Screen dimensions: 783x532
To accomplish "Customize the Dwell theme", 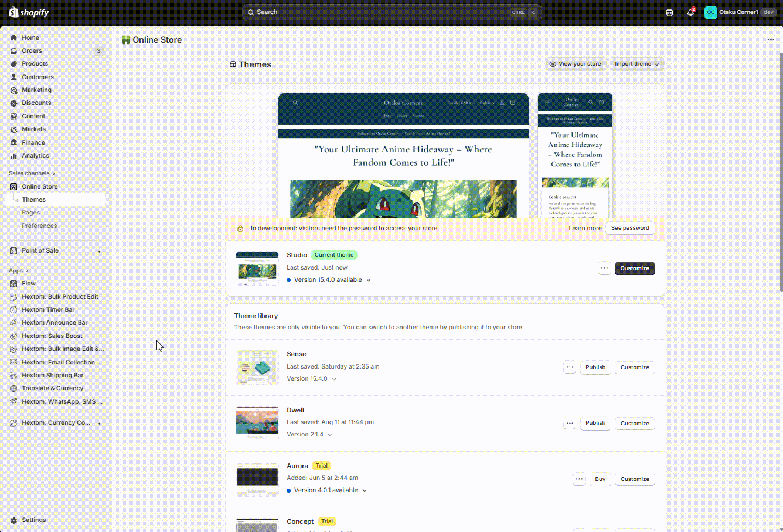I will tap(635, 424).
